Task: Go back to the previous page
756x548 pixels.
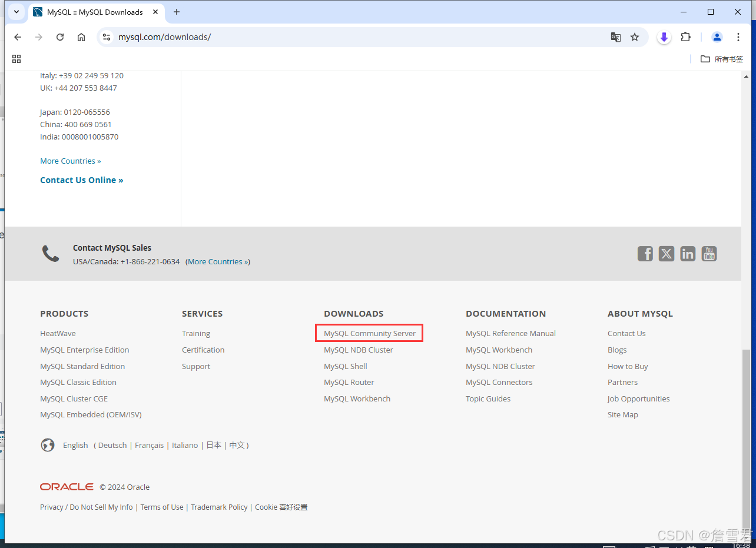Action: pyautogui.click(x=18, y=37)
